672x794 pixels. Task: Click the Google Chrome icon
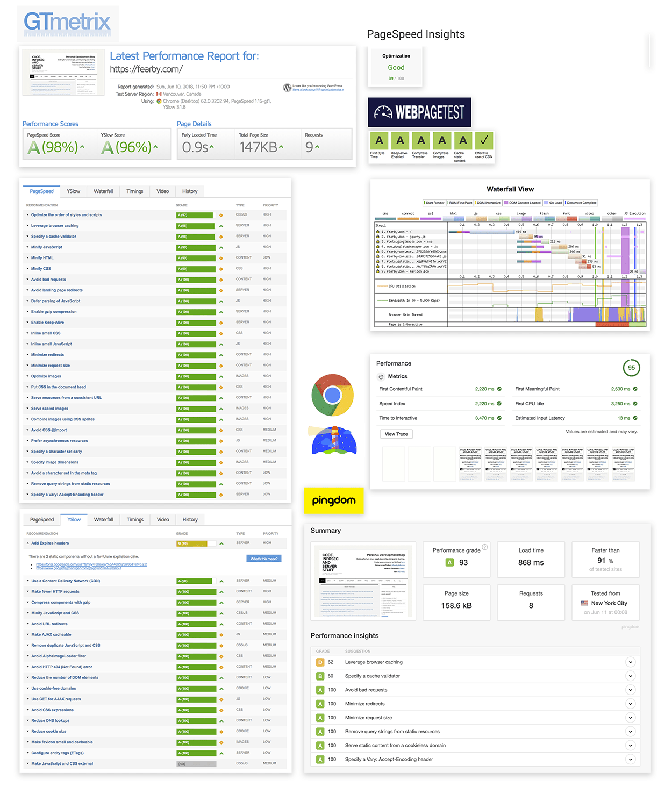pyautogui.click(x=333, y=395)
